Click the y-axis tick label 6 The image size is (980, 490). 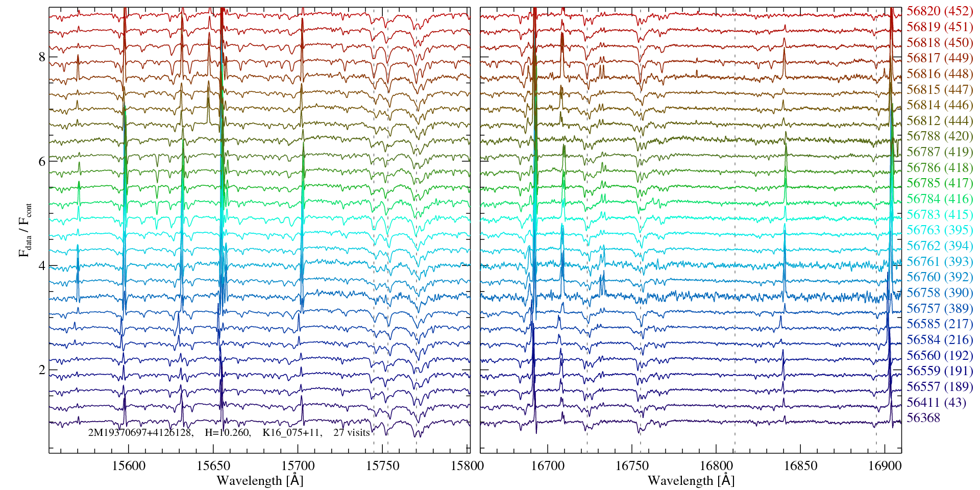point(42,161)
